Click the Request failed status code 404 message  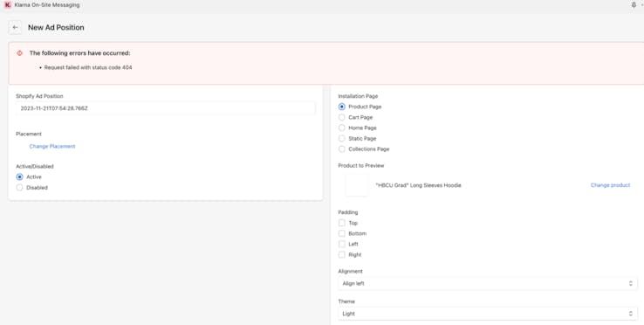[x=88, y=67]
